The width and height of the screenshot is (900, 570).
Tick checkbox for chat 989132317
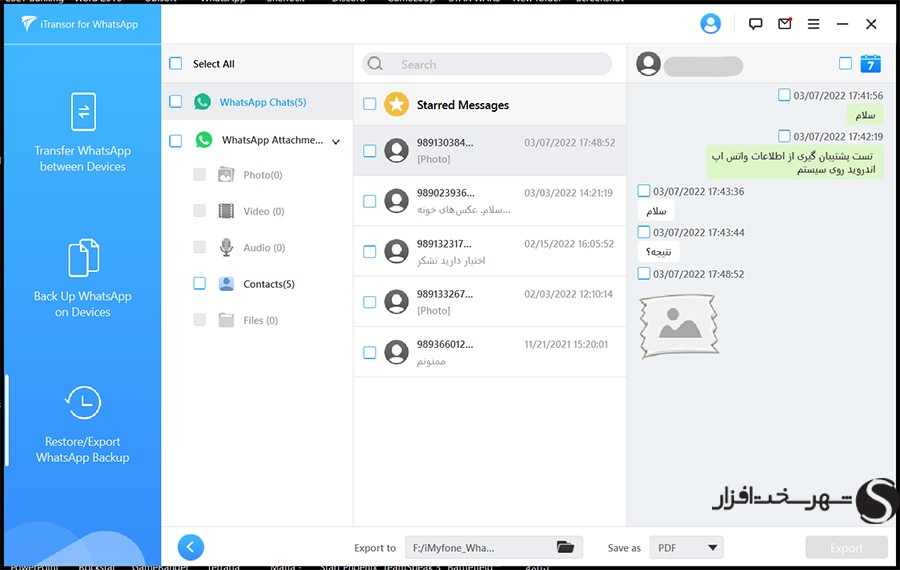pos(370,251)
